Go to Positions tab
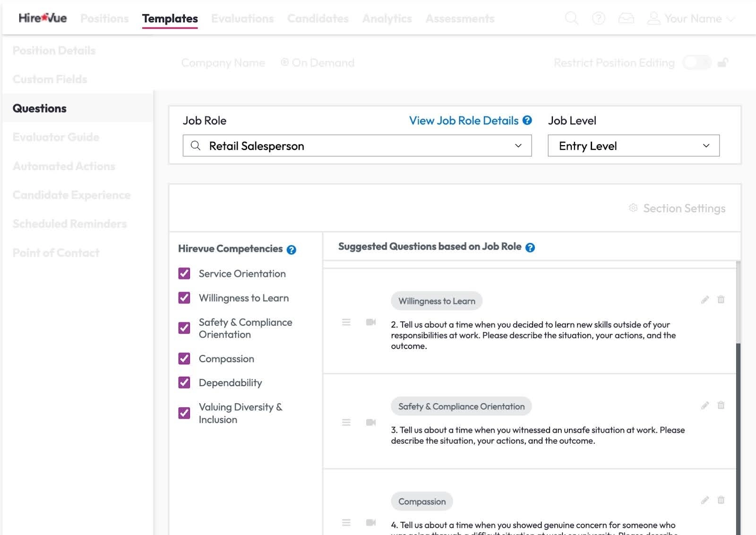The height and width of the screenshot is (535, 756). (104, 18)
